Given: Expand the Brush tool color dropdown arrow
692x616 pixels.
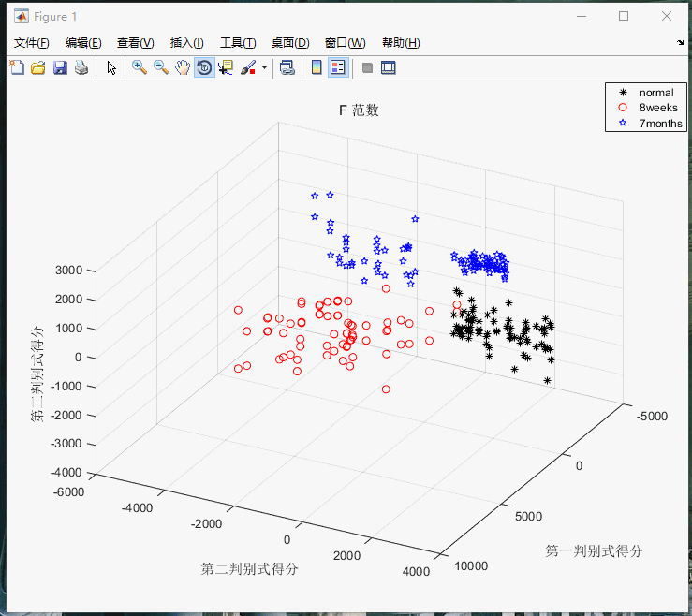Looking at the screenshot, I should 264,68.
